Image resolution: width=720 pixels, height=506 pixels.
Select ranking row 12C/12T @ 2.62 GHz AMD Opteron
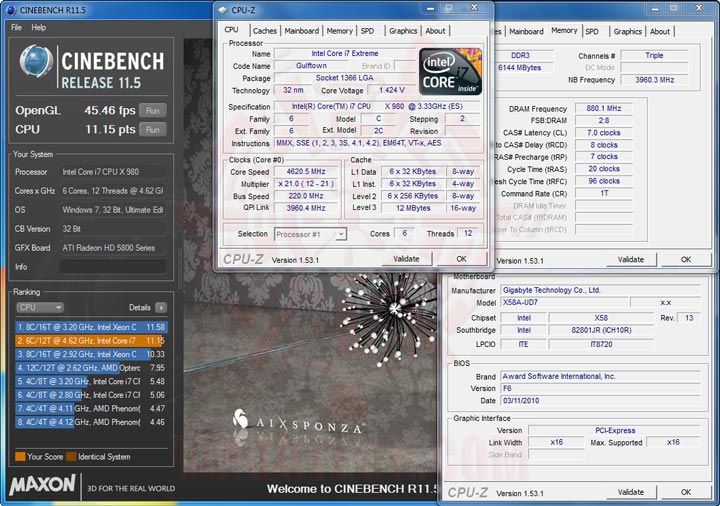pyautogui.click(x=91, y=368)
